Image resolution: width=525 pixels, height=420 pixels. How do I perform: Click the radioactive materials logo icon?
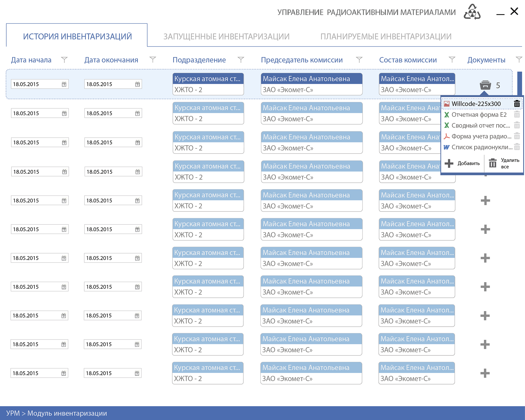coord(472,12)
